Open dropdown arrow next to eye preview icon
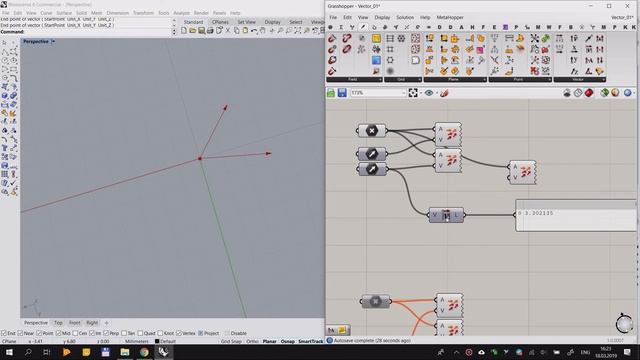The height and width of the screenshot is (360, 640). click(x=436, y=93)
